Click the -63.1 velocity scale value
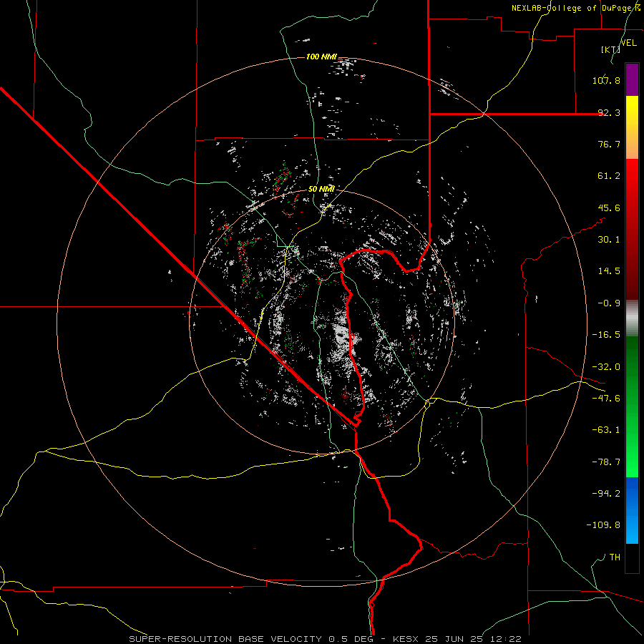 (x=606, y=430)
